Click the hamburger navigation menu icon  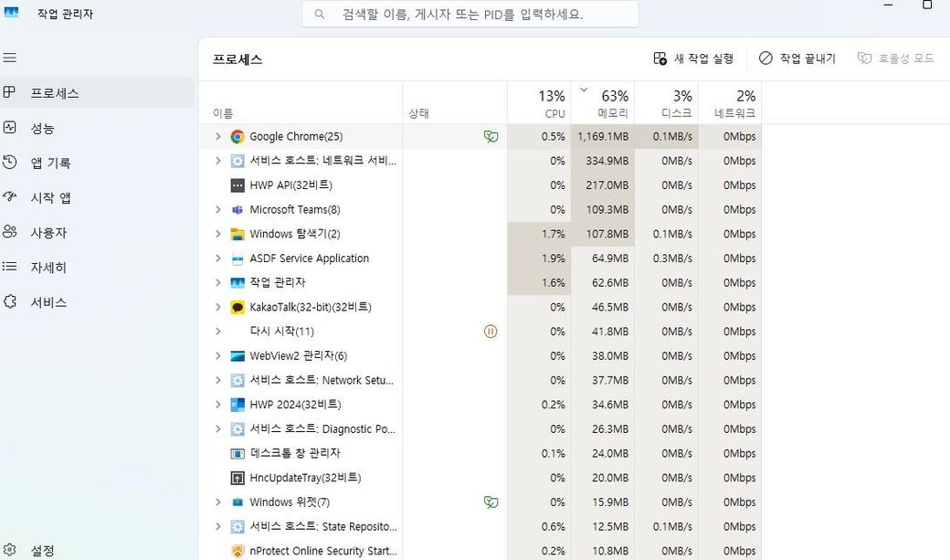click(10, 58)
